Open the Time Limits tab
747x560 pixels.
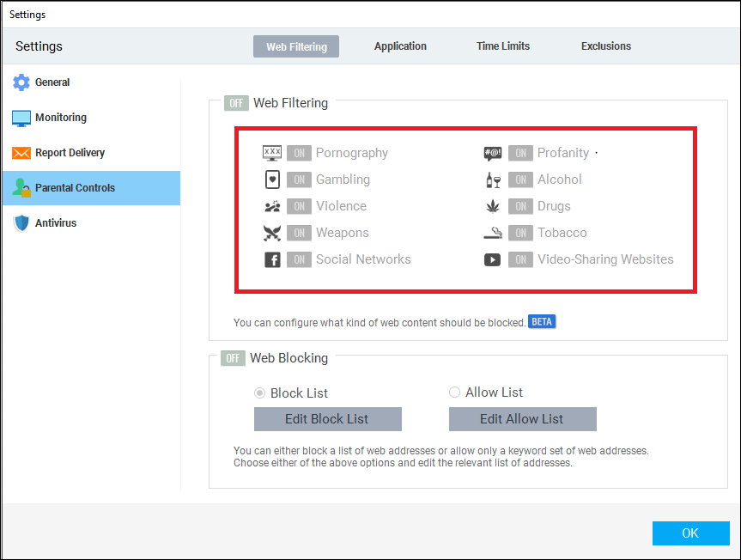coord(503,46)
